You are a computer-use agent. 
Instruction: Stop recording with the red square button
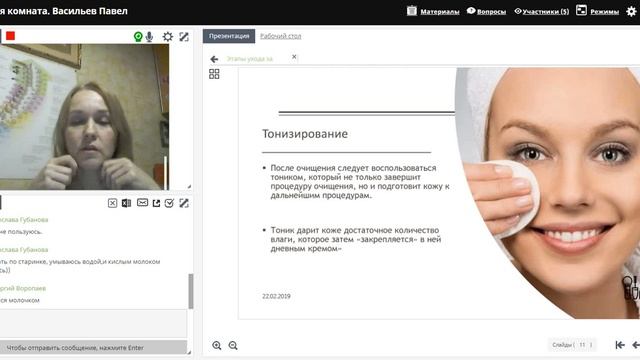tap(11, 36)
